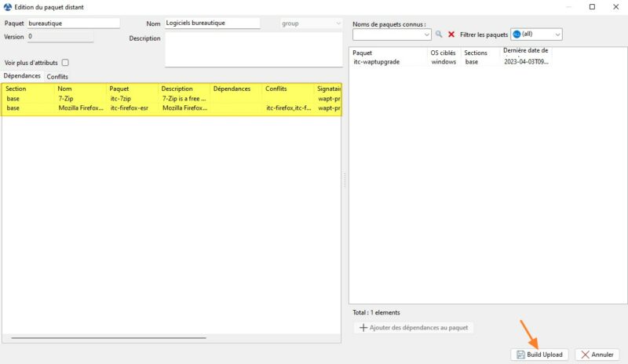Viewport: 628px width, 364px height.
Task: Select the itc-waptupgrade package row
Action: tap(387, 62)
